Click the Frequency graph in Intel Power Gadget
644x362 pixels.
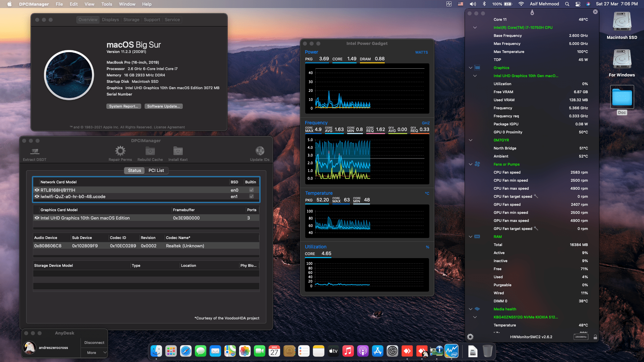coord(367,159)
